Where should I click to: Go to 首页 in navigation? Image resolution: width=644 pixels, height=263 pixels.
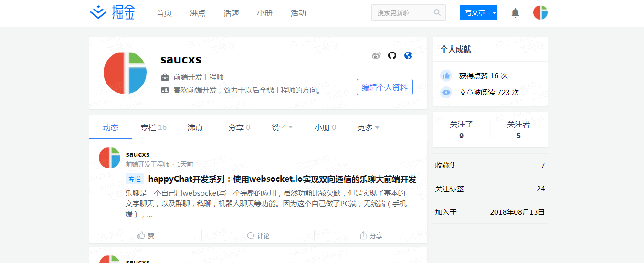click(164, 13)
